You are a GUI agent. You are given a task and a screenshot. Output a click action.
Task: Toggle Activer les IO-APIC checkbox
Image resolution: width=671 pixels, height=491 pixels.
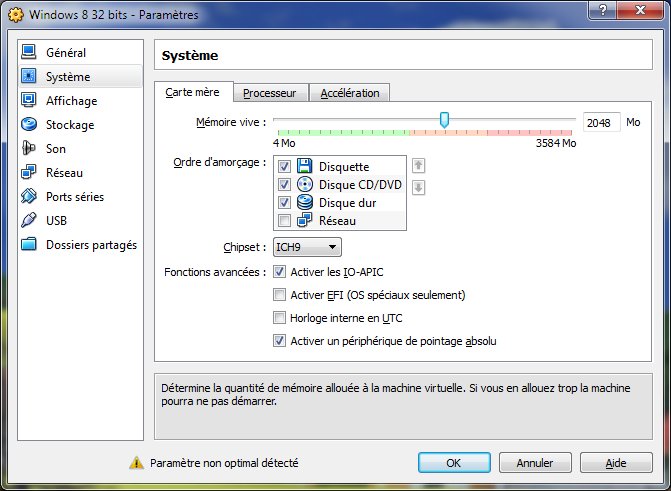(x=279, y=272)
